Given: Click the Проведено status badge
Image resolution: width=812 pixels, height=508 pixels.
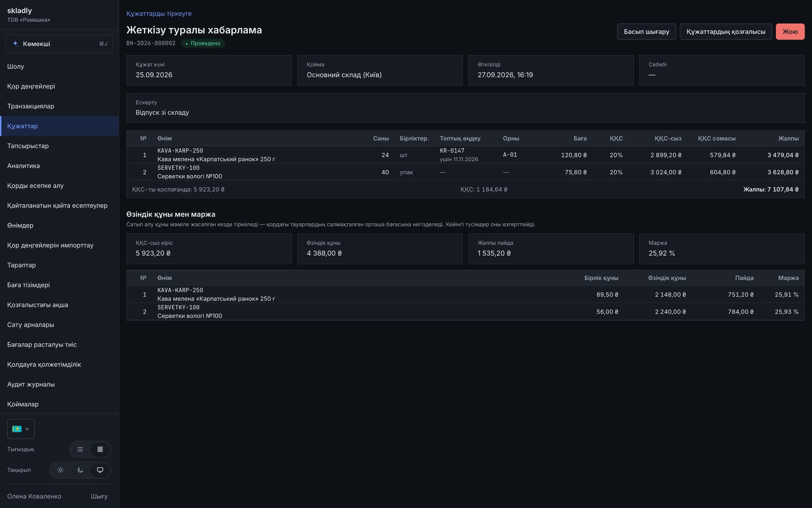Looking at the screenshot, I should [203, 43].
